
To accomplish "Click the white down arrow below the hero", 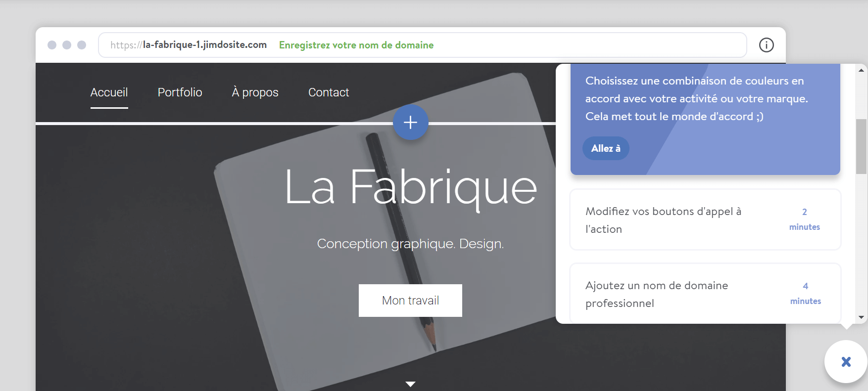I will (410, 384).
